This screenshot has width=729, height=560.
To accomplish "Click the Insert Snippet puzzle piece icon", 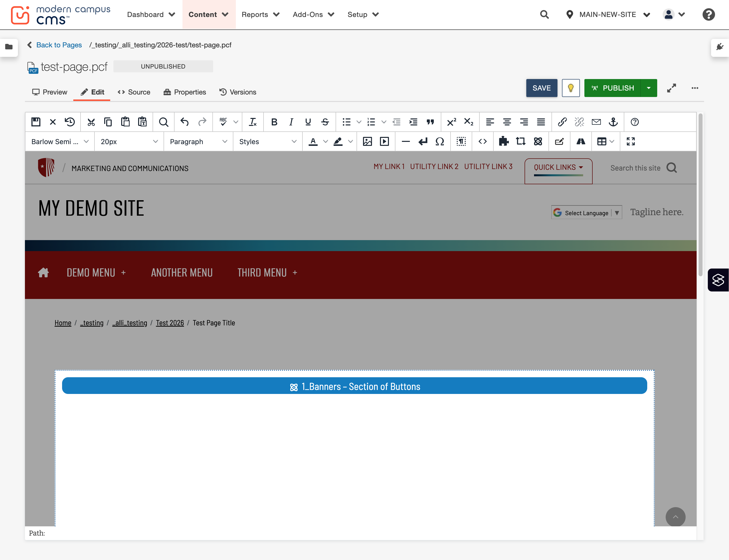I will point(504,141).
